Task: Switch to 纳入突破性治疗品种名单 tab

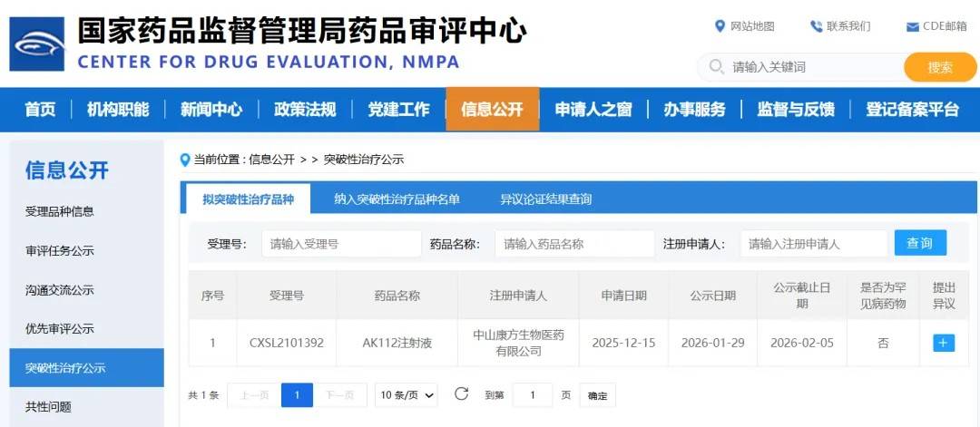Action: pyautogui.click(x=397, y=199)
